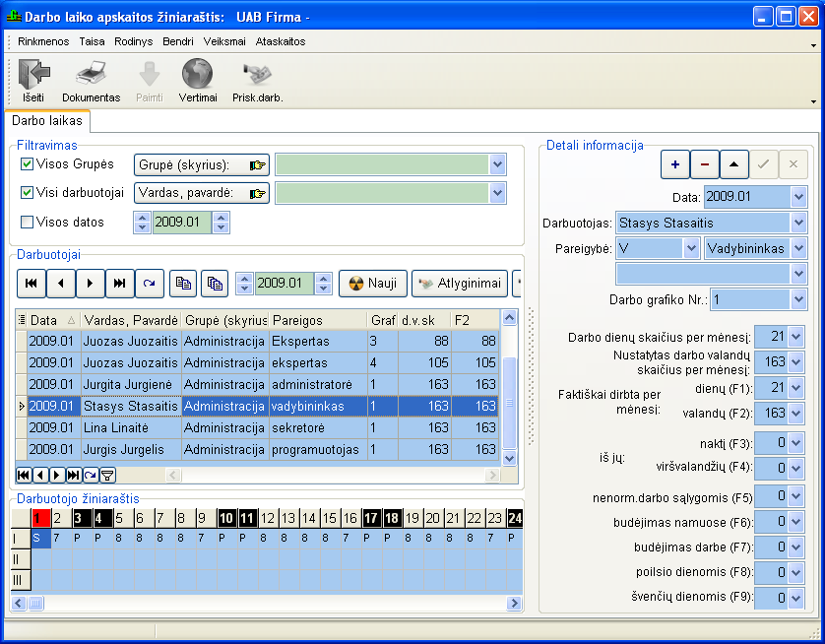Increase the filter date 2009.01 month stepper

(221, 218)
